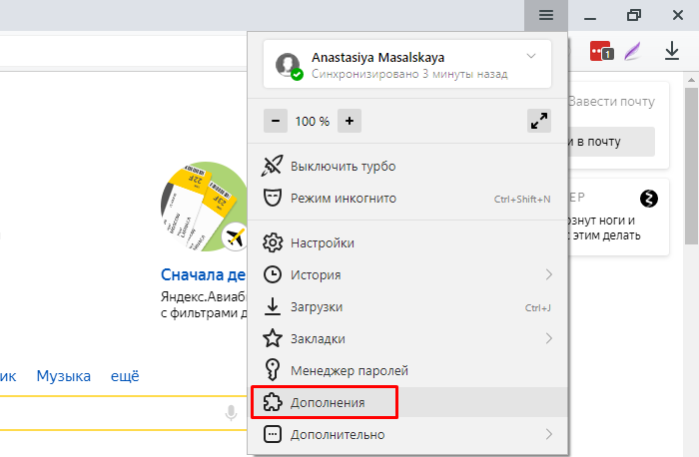The width and height of the screenshot is (699, 457).
Task: Click the Музыка link
Action: 63,376
